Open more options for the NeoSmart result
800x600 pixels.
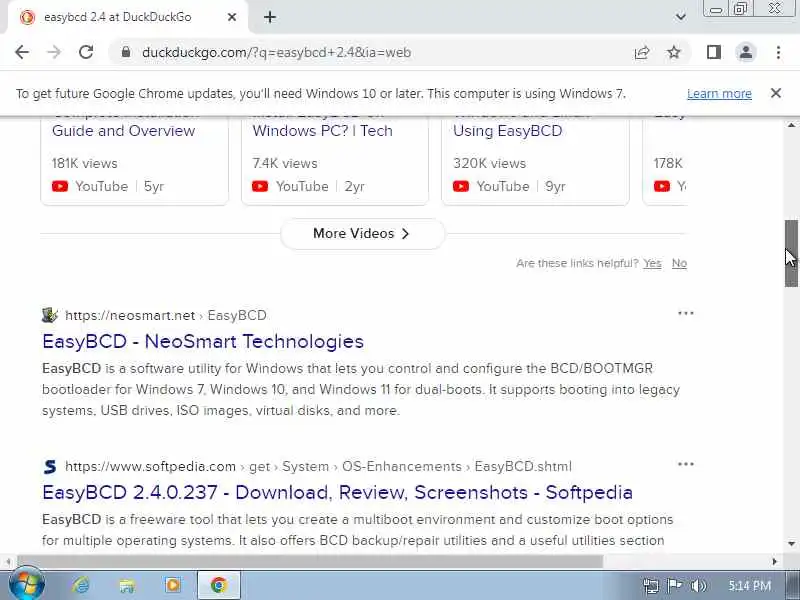click(686, 313)
